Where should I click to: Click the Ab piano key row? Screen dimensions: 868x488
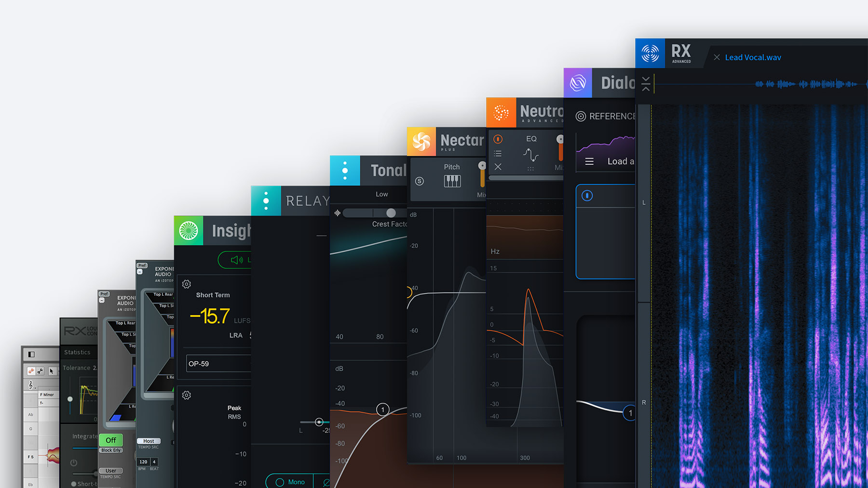[x=31, y=414]
